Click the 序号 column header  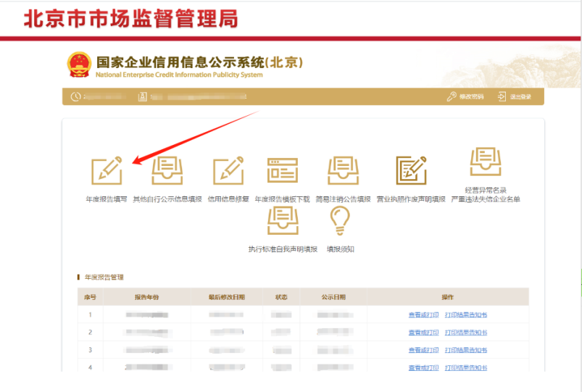click(90, 297)
